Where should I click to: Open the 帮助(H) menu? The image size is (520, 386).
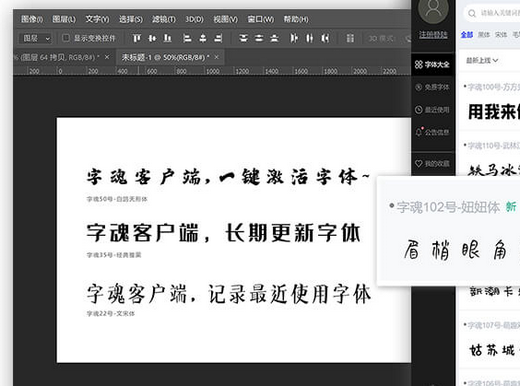[x=296, y=19]
